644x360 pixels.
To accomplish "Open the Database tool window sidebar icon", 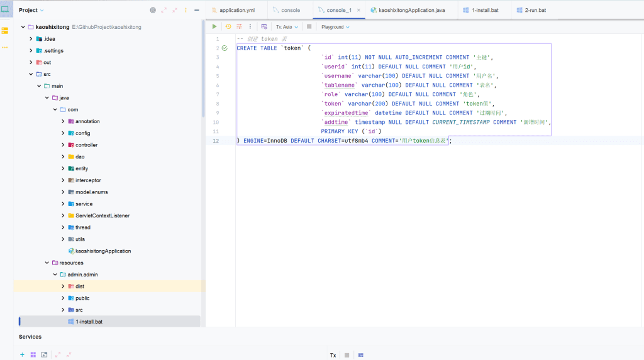I will 5,31.
